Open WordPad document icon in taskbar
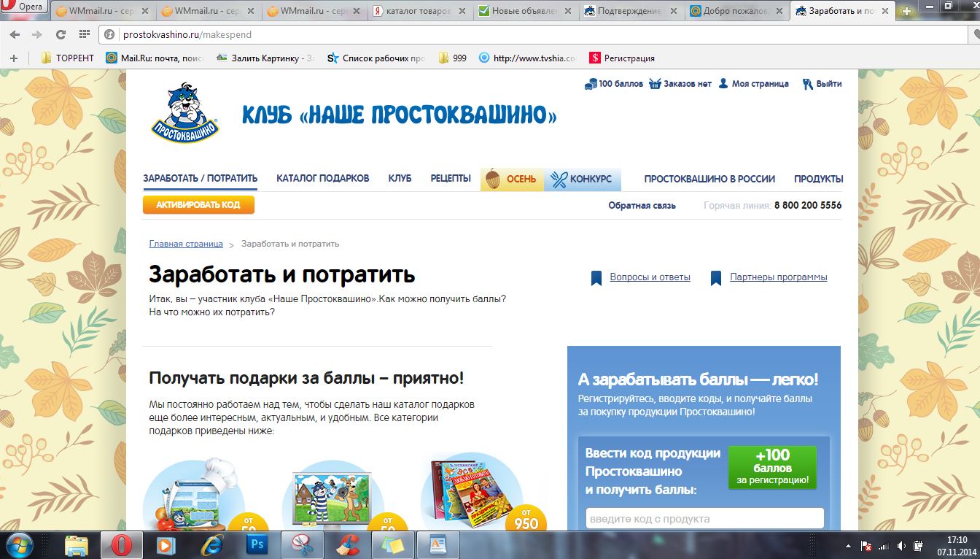 tap(437, 545)
